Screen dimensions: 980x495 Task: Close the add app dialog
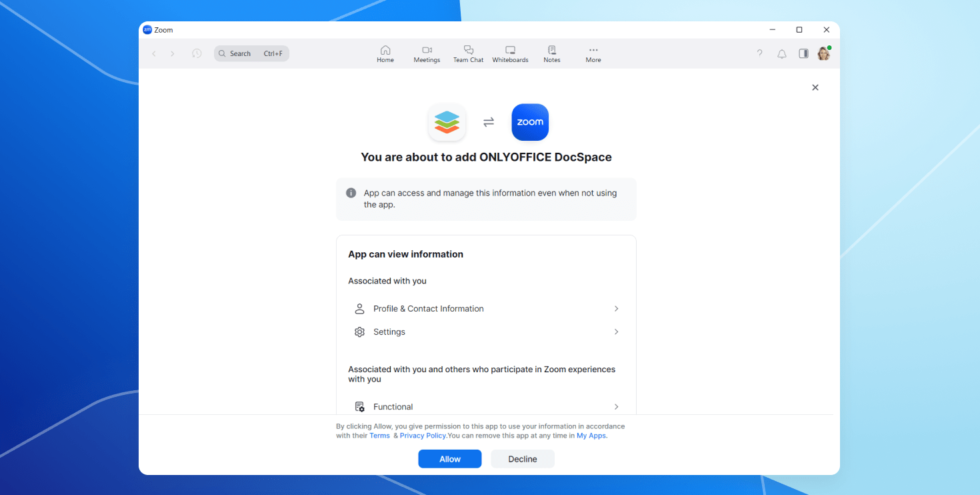pyautogui.click(x=815, y=87)
